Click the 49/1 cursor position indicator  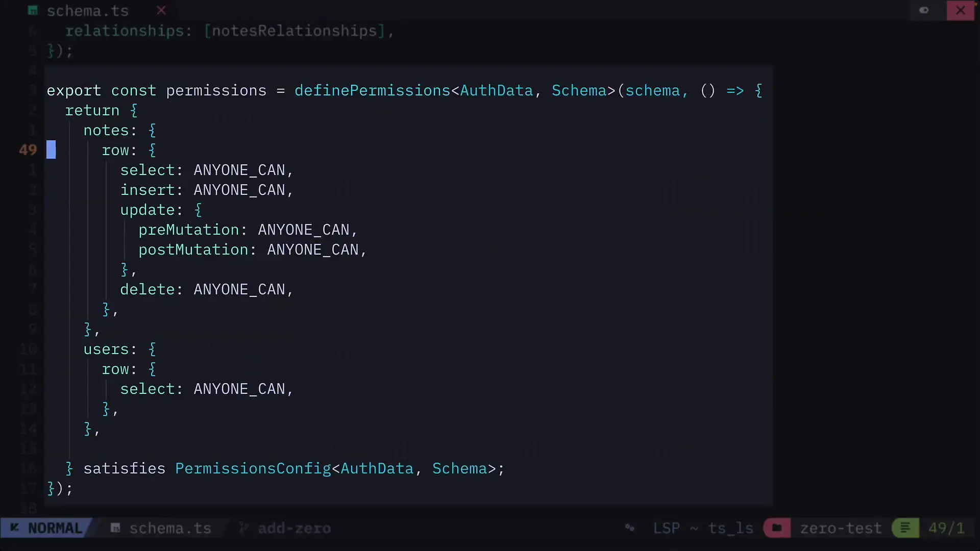tap(947, 528)
